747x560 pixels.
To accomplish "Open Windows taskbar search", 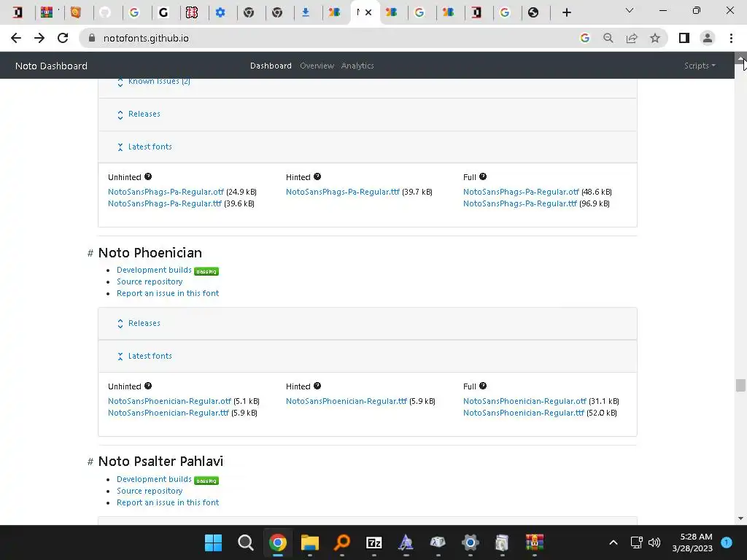I will click(x=245, y=542).
